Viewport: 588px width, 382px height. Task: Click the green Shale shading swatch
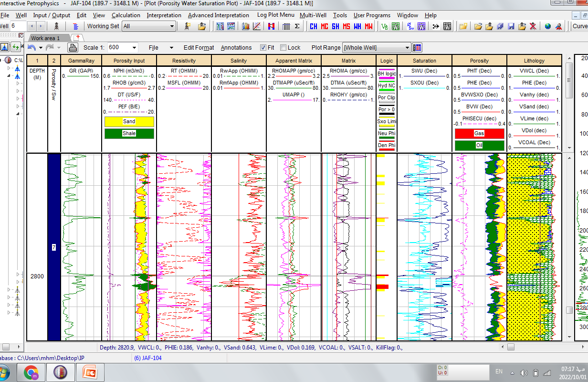point(129,133)
